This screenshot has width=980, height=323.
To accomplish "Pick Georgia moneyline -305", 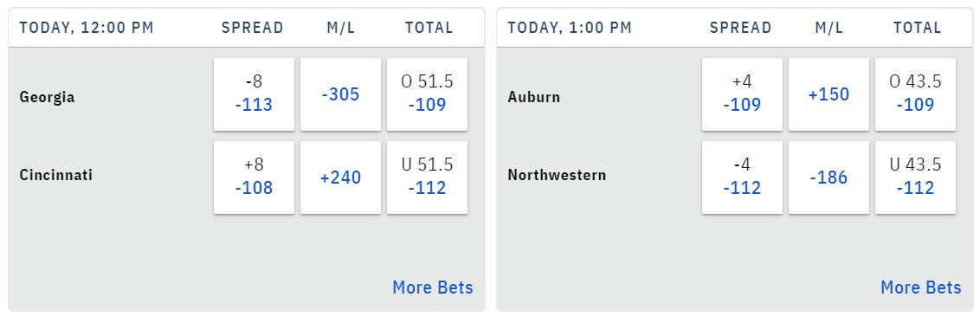I will tap(340, 94).
